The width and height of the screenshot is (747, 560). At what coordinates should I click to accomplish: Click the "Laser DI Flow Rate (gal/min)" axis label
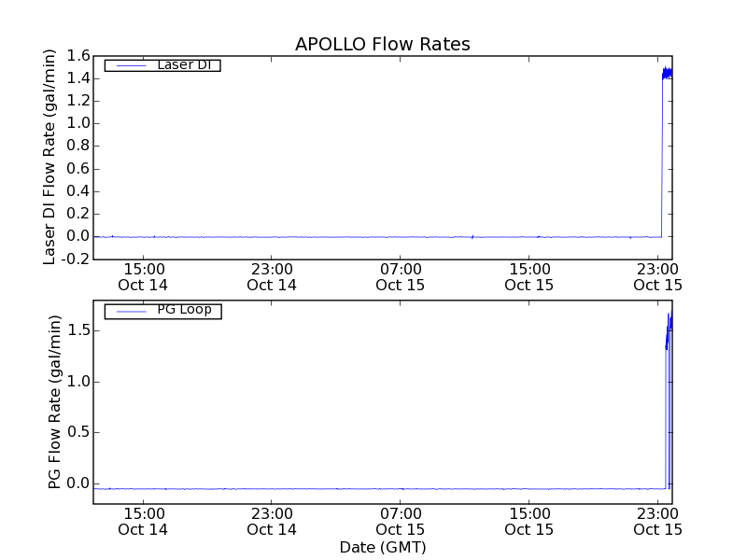(49, 157)
